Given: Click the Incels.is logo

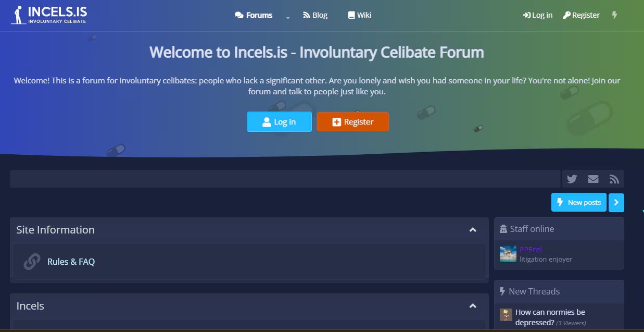Looking at the screenshot, I should [x=48, y=15].
